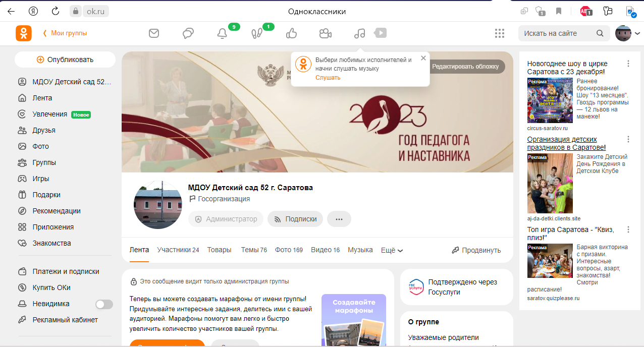Reload the page in browser
This screenshot has height=347, width=644.
coord(55,11)
